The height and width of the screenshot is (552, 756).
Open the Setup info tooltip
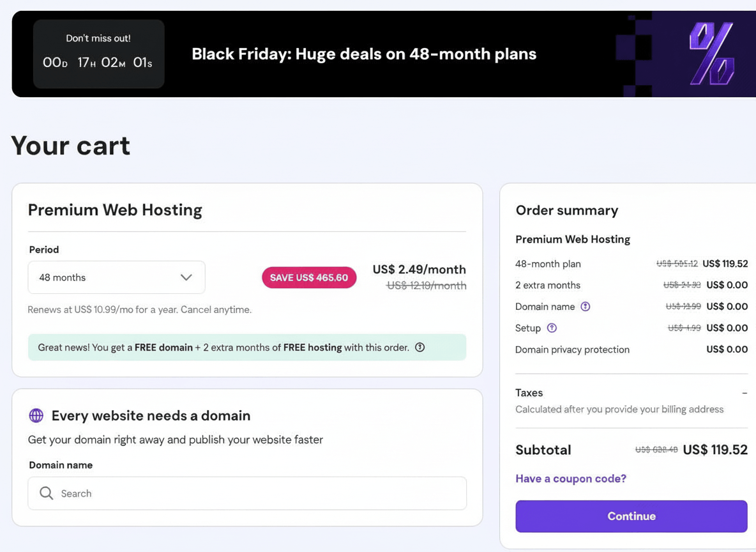coord(553,328)
